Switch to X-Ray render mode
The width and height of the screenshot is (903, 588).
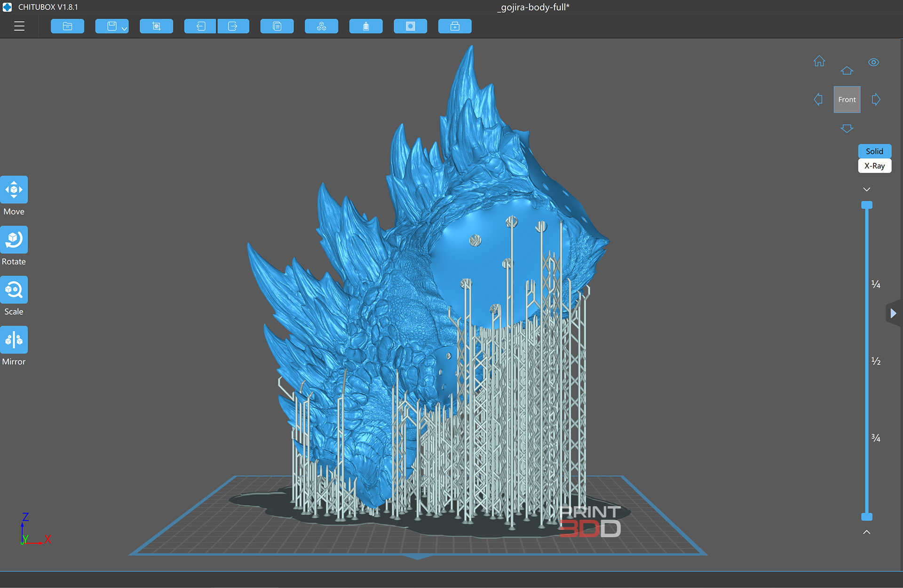(x=874, y=166)
